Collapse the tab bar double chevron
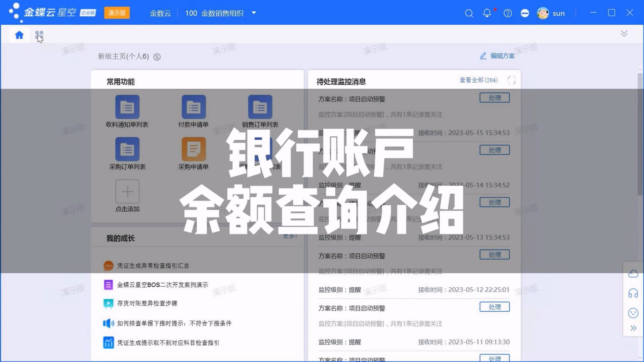Screen dimensions: 644x362 coord(624,34)
